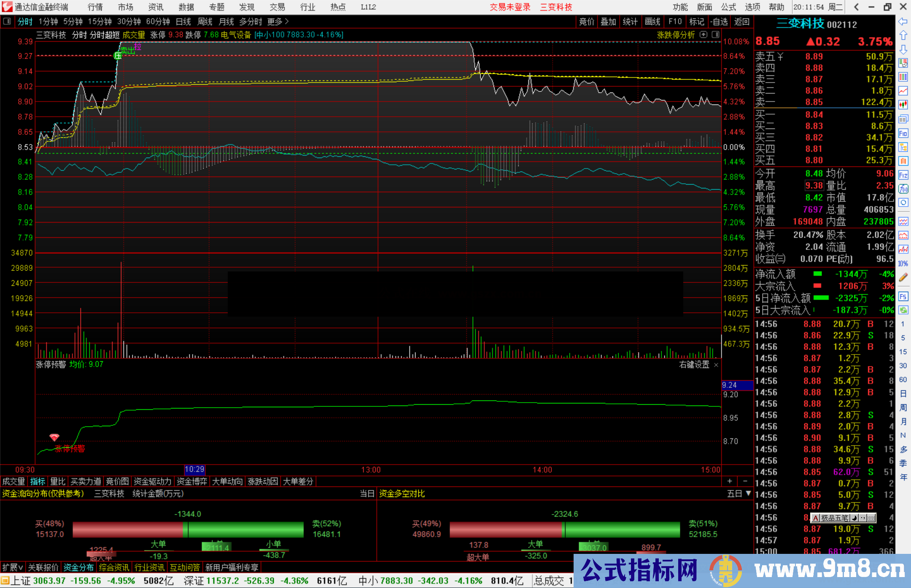Click the FS sidebar icon
The width and height of the screenshot is (911, 588).
(903, 296)
